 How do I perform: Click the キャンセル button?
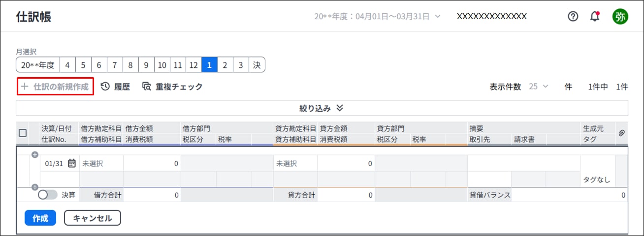click(93, 218)
